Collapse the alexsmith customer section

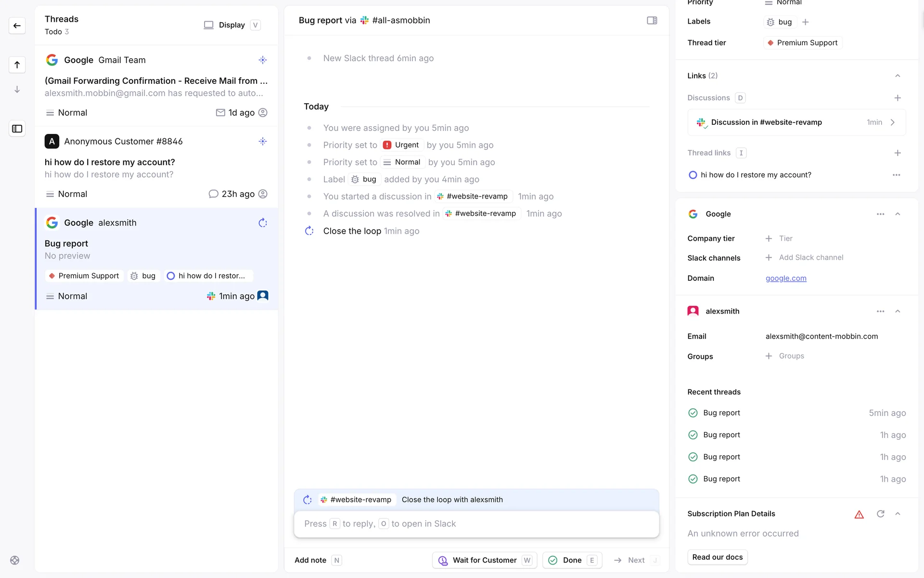[x=898, y=311]
